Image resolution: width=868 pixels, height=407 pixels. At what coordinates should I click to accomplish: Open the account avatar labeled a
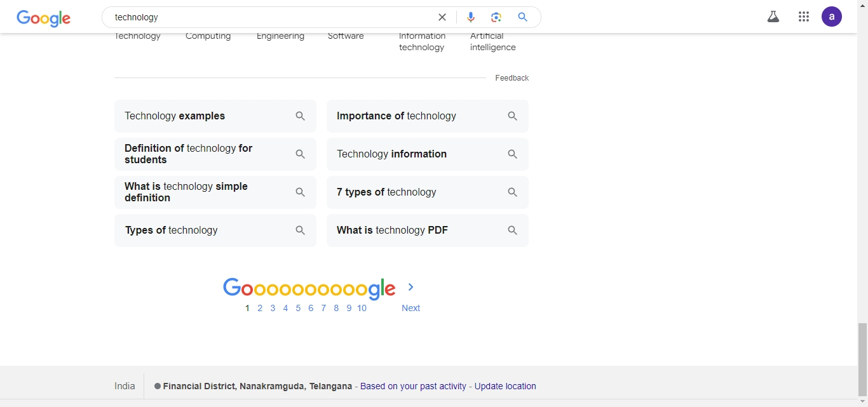tap(832, 17)
